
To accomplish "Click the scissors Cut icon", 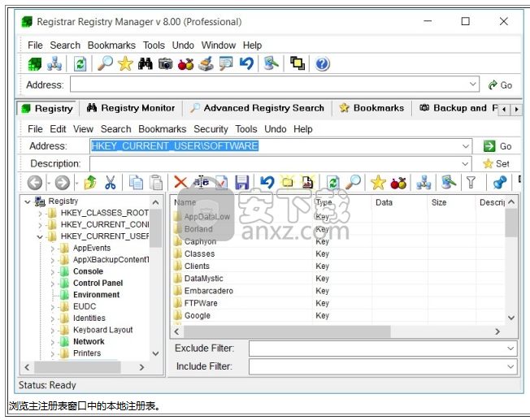I will coord(110,183).
